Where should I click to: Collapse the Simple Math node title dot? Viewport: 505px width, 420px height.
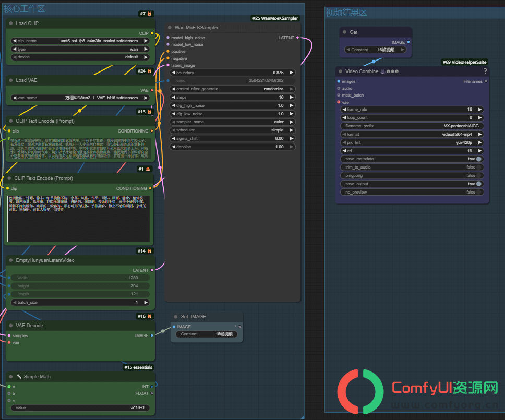[x=11, y=377]
